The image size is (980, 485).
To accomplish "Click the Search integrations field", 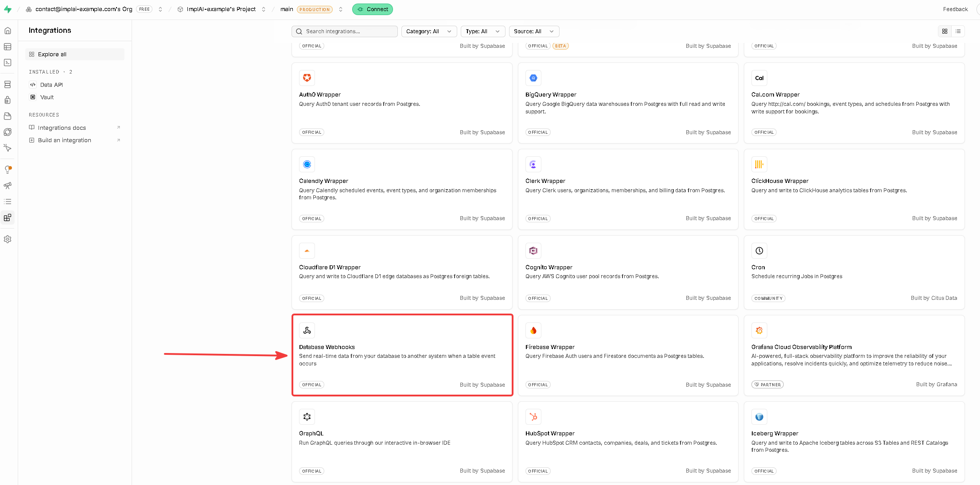I will 345,31.
